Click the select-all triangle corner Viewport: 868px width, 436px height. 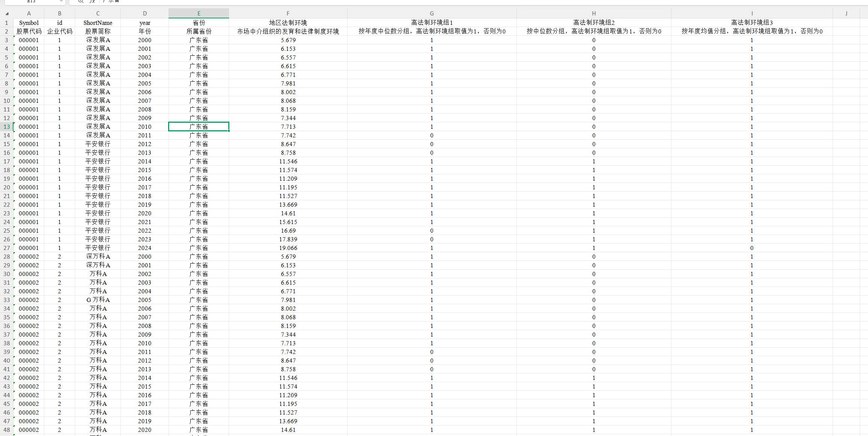6,14
